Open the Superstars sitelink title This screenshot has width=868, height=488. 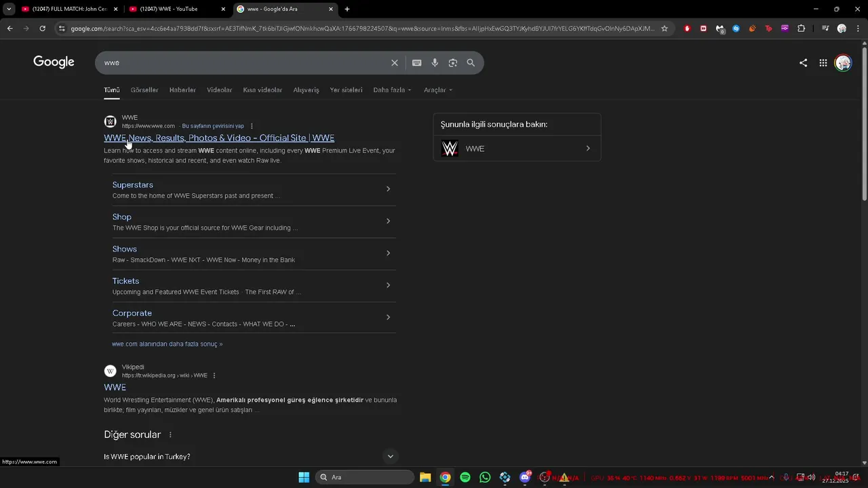coord(133,185)
